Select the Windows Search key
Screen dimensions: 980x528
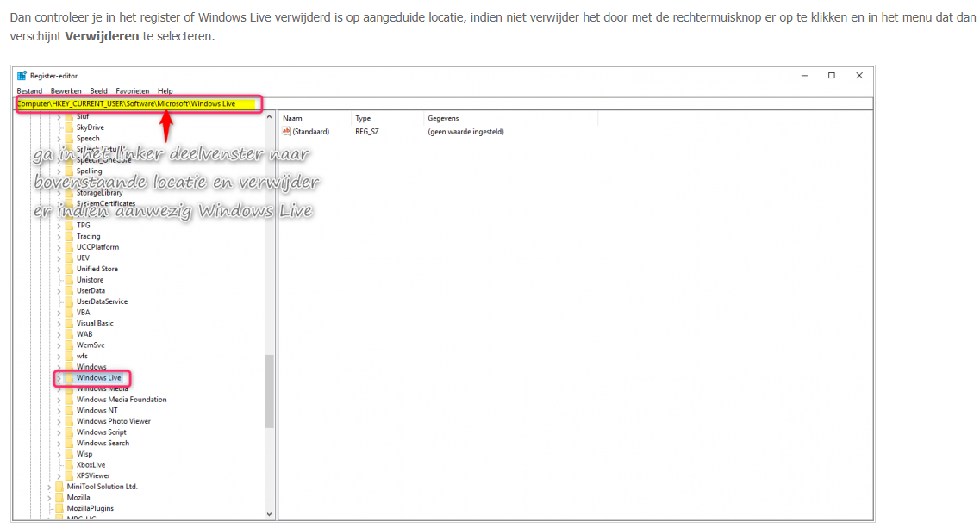tap(103, 443)
